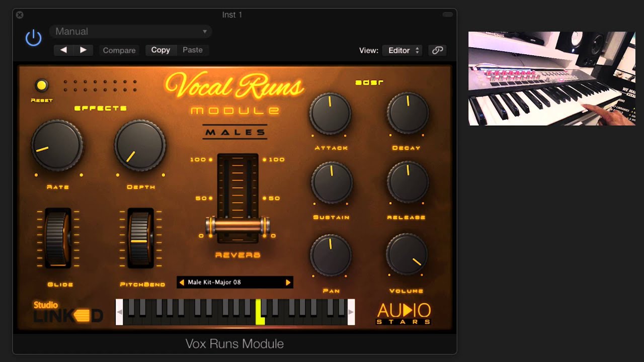
Task: Click the Glide wheel control
Action: pos(58,238)
